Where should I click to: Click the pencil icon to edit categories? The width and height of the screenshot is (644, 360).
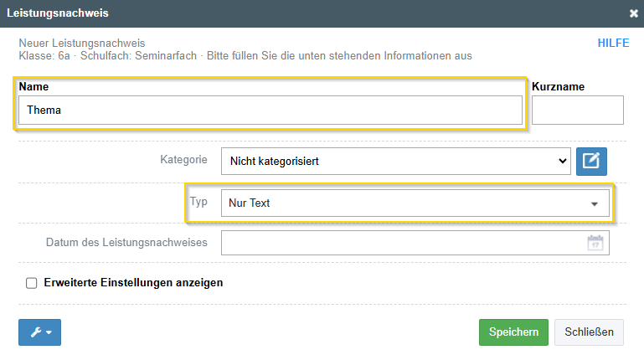click(591, 162)
